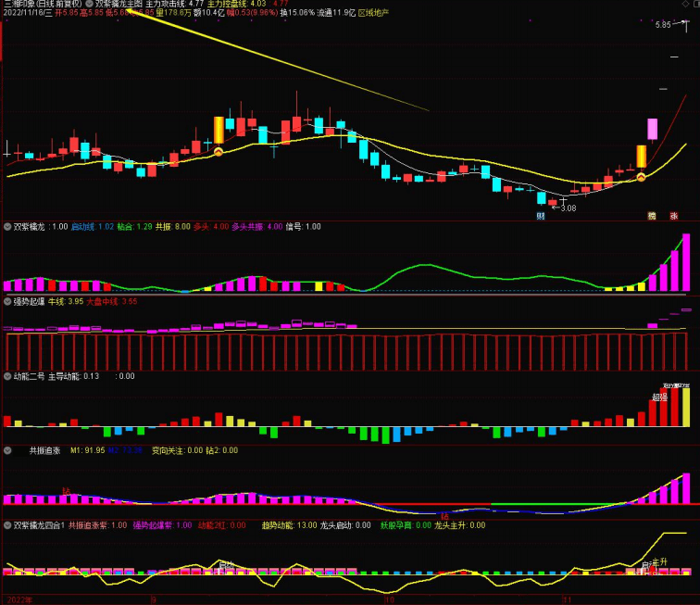
Task: Click the 涨 marker at chart bottom right
Action: pyautogui.click(x=673, y=216)
